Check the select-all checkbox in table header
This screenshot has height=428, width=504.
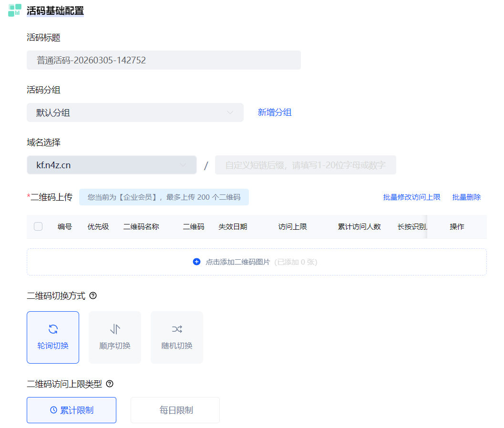click(38, 226)
